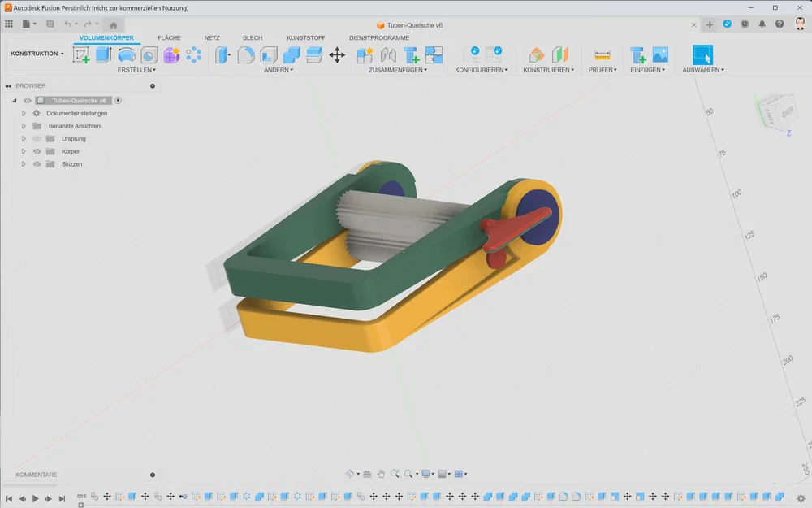Open the ZUSAMMENFÜGEN dropdown menu

point(398,70)
